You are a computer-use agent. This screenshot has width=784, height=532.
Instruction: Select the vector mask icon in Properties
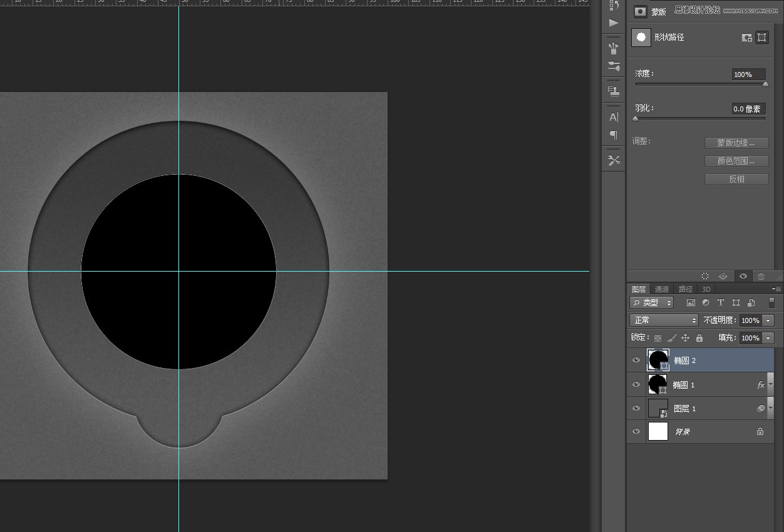pyautogui.click(x=761, y=38)
